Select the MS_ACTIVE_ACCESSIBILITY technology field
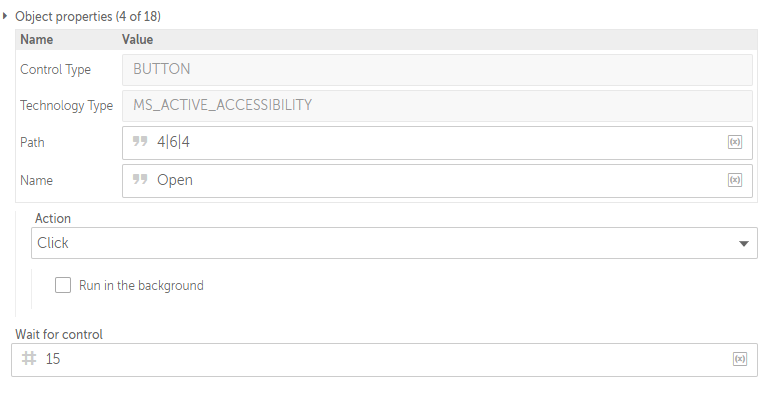773x396 pixels. coord(437,106)
